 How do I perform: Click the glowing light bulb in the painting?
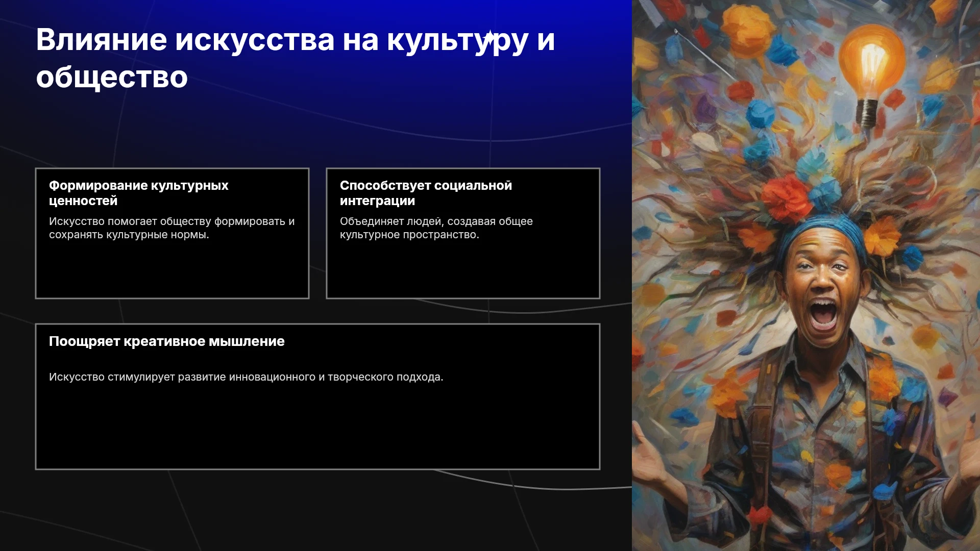pyautogui.click(x=871, y=61)
